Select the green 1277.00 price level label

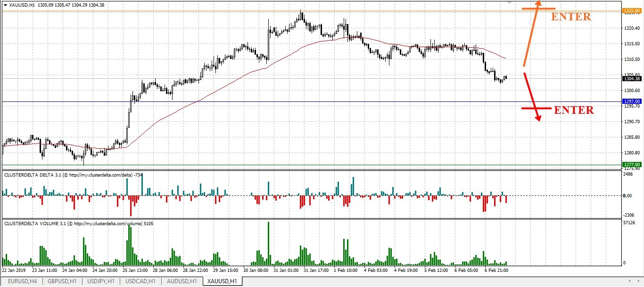[631, 164]
